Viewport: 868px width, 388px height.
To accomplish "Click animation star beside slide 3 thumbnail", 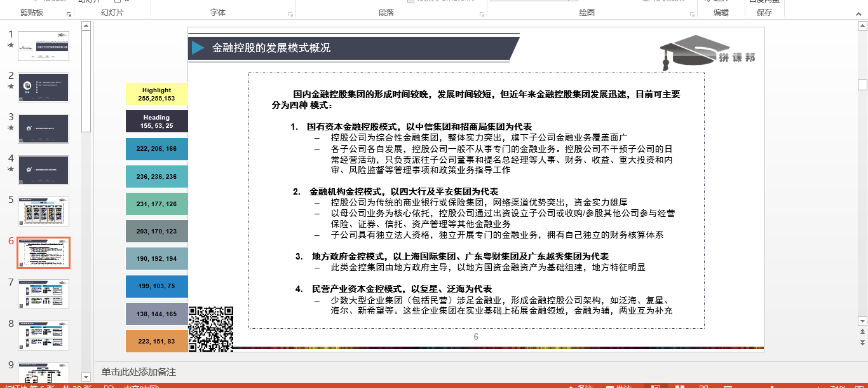I will point(10,128).
